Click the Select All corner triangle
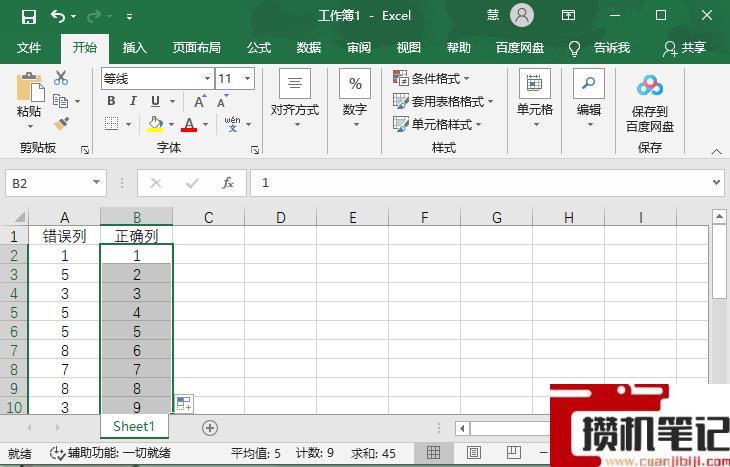 click(19, 217)
